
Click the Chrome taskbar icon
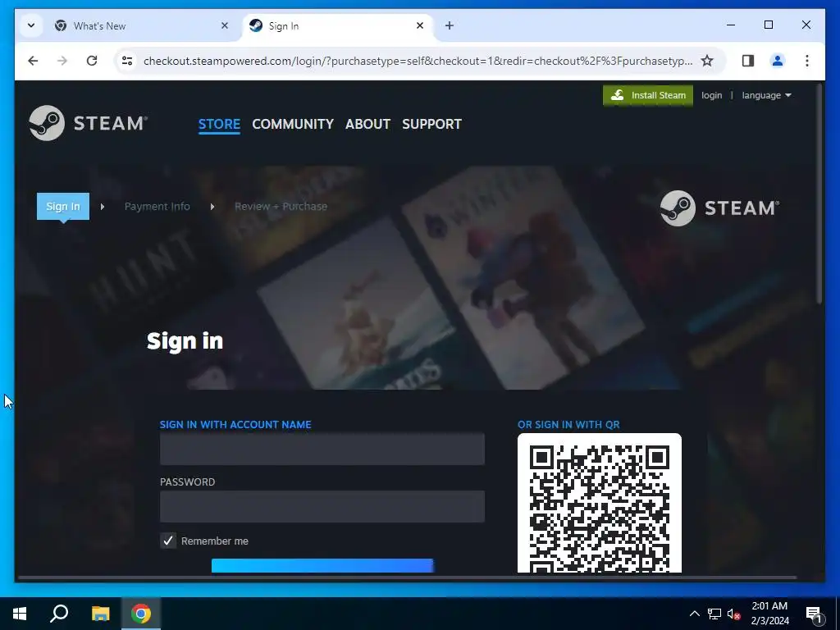pyautogui.click(x=141, y=614)
